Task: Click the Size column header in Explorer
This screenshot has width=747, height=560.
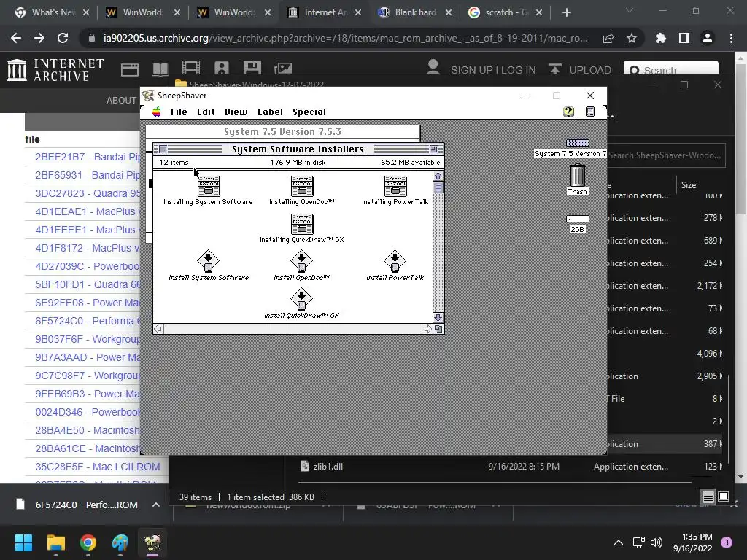Action: (x=689, y=185)
